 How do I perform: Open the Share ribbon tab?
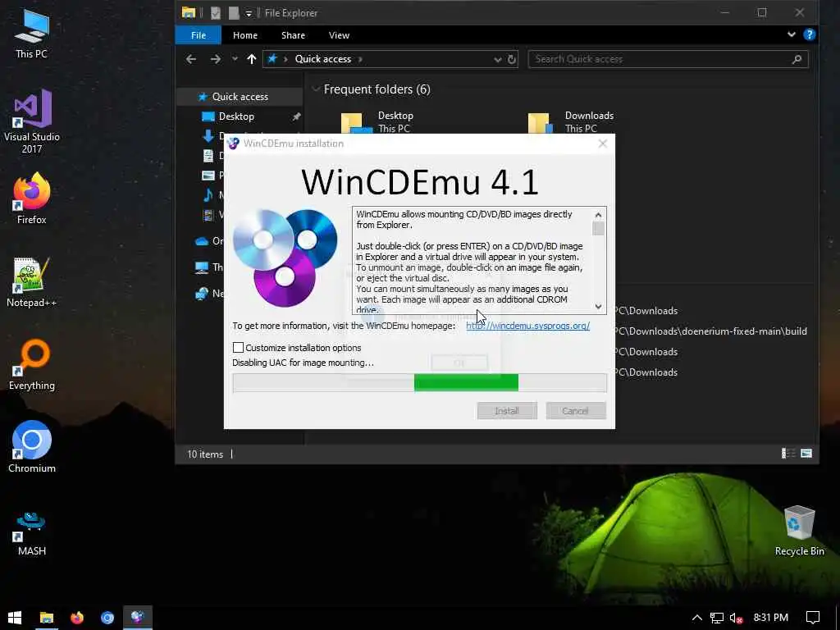(293, 35)
